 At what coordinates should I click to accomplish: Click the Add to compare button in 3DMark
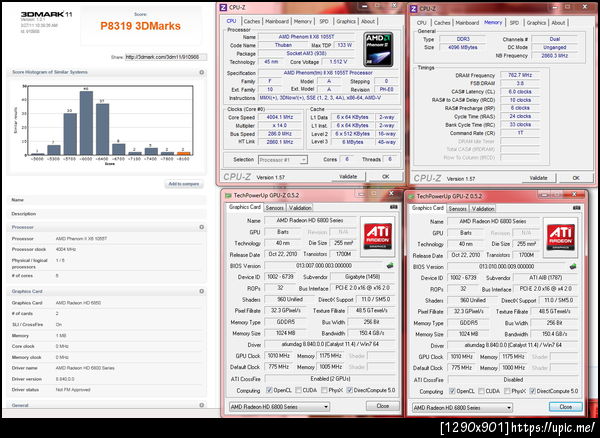[x=184, y=184]
